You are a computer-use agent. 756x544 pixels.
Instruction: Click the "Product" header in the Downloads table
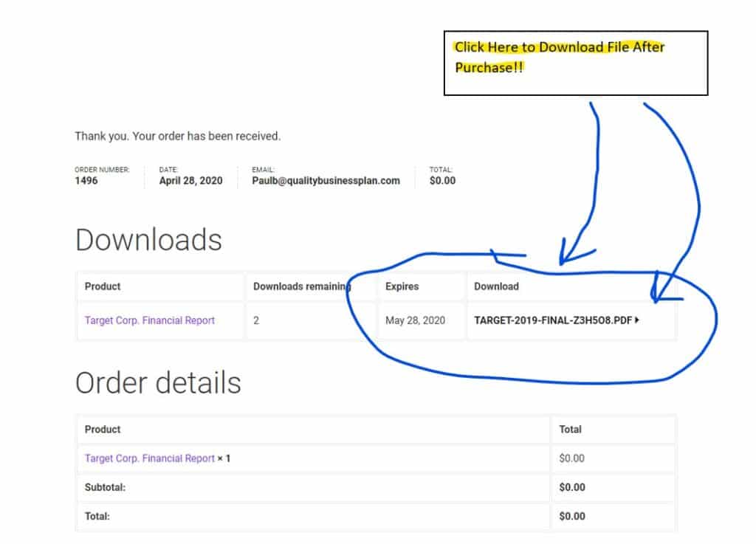point(103,286)
